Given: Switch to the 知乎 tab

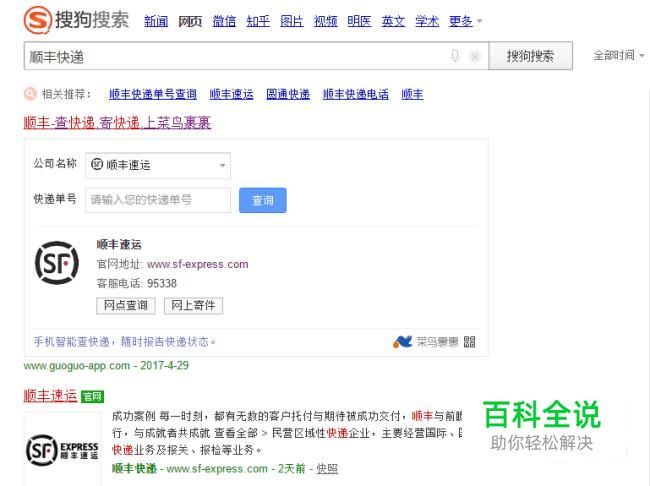Looking at the screenshot, I should coord(258,21).
